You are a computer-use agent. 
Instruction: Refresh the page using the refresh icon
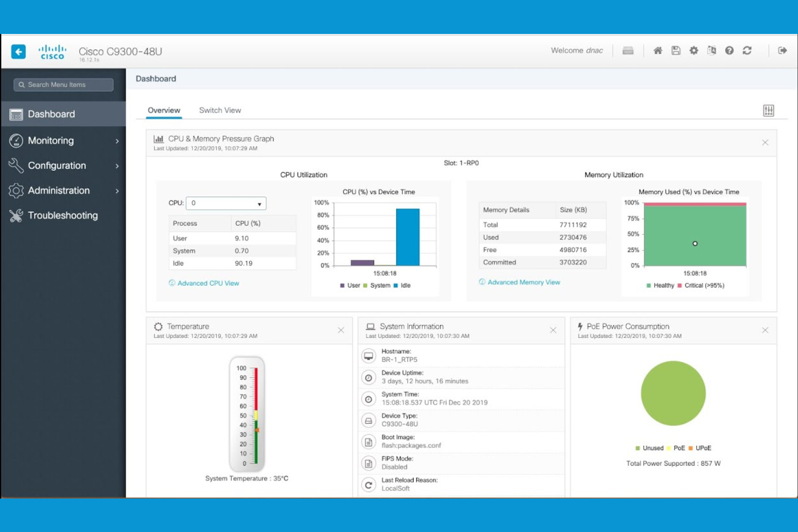click(x=747, y=50)
